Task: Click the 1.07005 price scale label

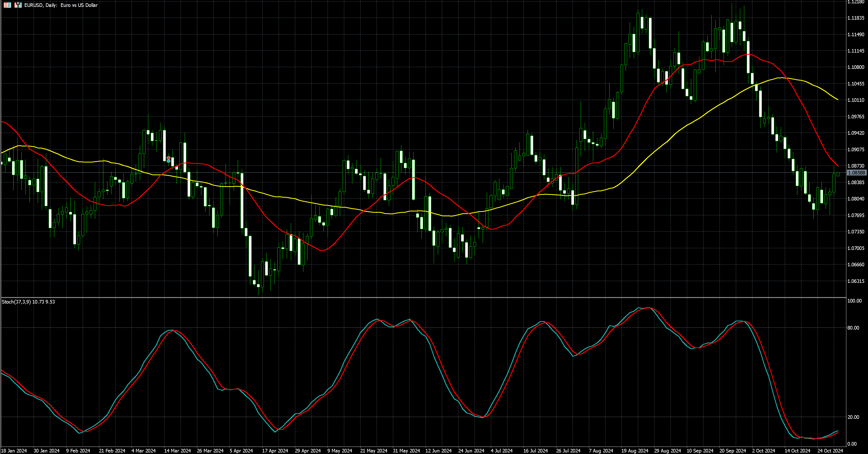Action: pyautogui.click(x=856, y=248)
